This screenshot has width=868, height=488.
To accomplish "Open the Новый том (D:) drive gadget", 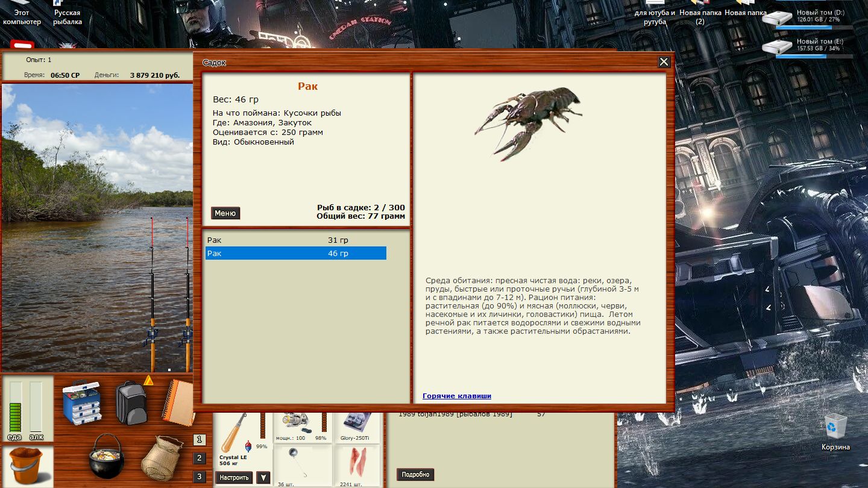I will (x=808, y=18).
